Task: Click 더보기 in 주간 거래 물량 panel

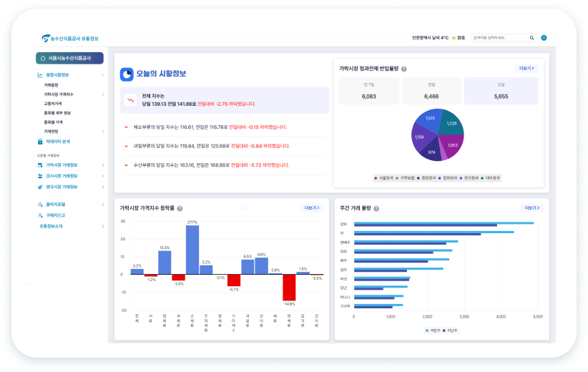Action: click(x=531, y=207)
